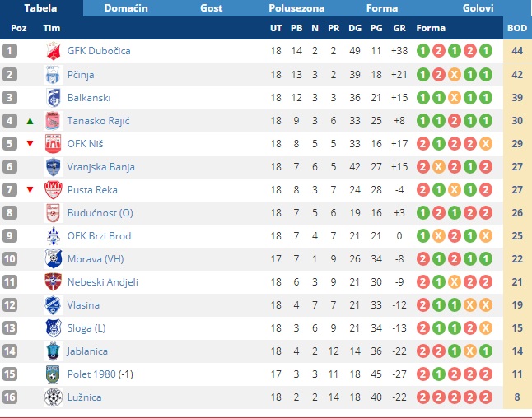Show the Golovi tab

(x=478, y=8)
